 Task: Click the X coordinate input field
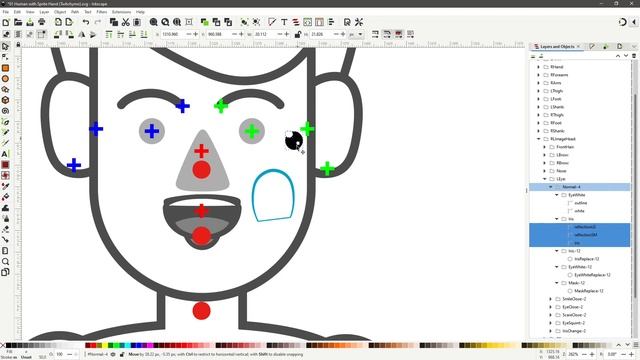(x=173, y=34)
